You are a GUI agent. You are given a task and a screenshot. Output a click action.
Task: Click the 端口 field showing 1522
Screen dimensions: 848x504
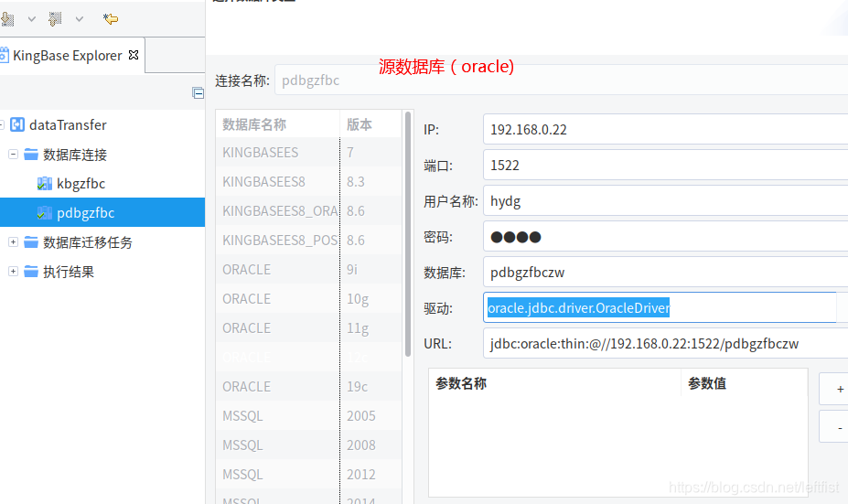[666, 165]
